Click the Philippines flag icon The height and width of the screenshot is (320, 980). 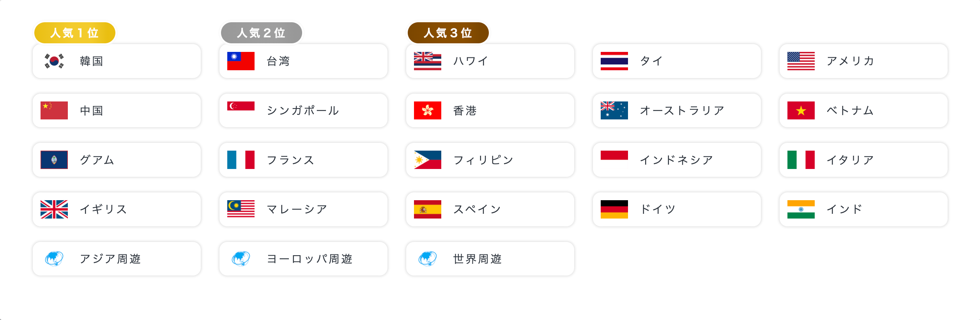pyautogui.click(x=427, y=160)
